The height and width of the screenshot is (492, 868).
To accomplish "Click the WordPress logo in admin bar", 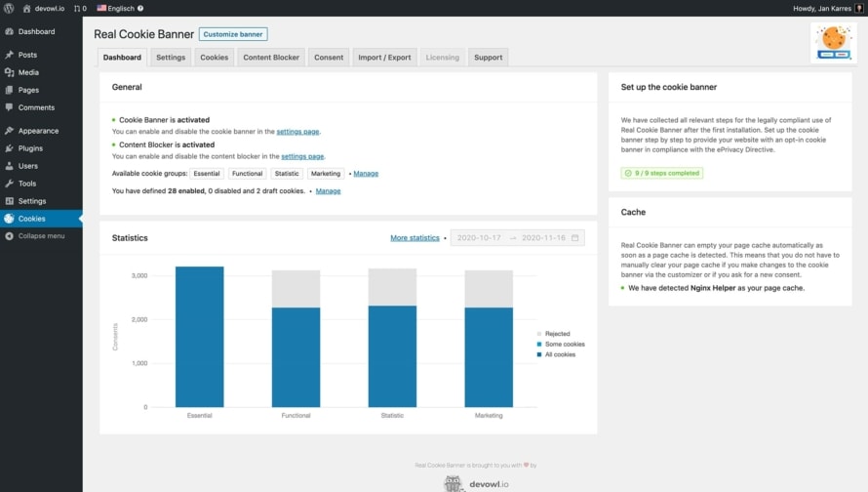I will coord(9,9).
